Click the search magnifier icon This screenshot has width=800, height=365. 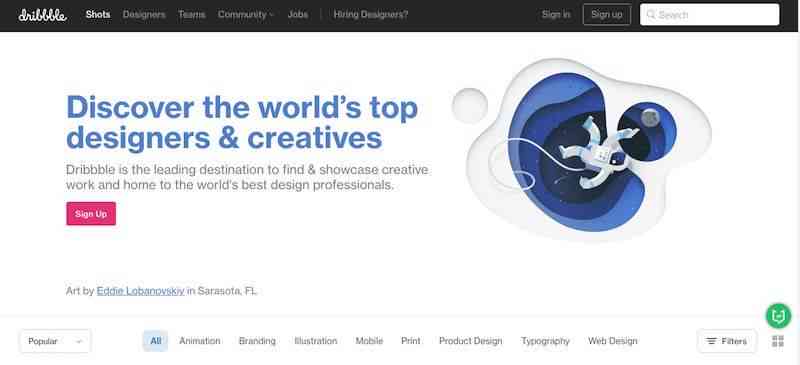651,15
